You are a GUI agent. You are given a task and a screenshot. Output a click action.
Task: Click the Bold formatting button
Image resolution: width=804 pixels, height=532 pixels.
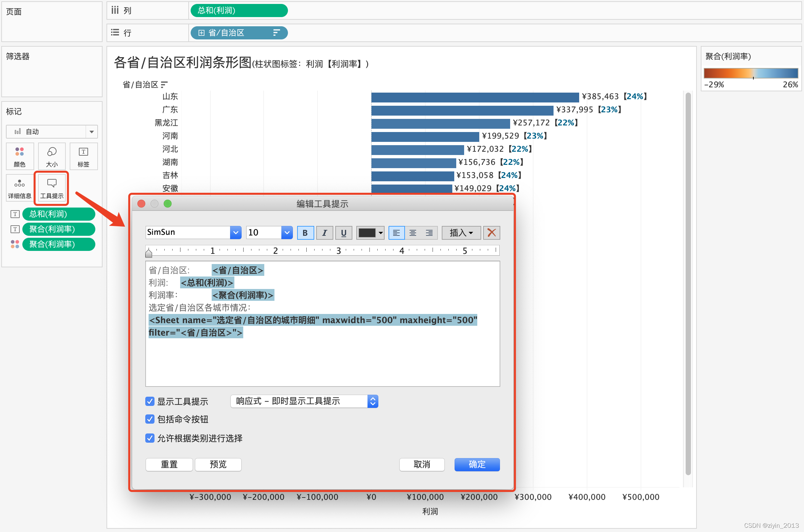305,233
